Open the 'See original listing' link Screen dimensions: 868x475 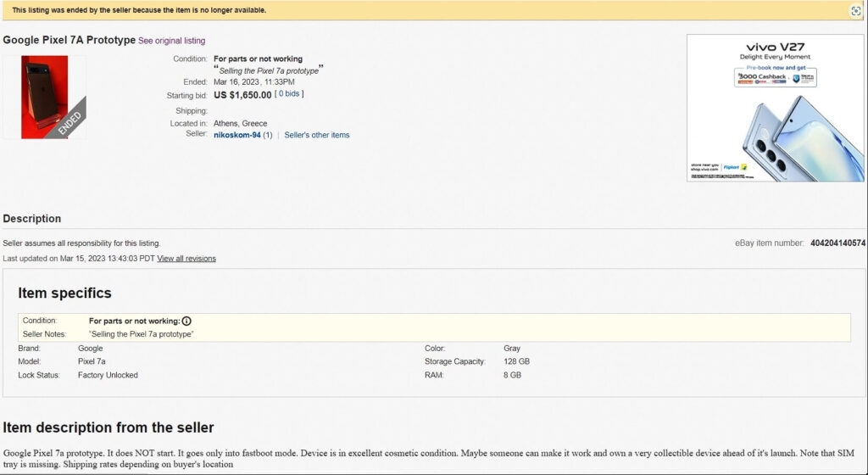tap(171, 41)
